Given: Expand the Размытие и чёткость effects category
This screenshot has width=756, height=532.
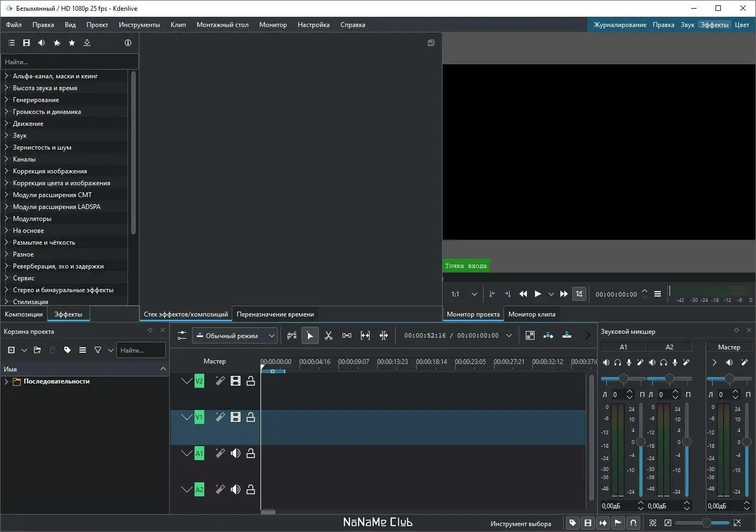Looking at the screenshot, I should (6, 243).
